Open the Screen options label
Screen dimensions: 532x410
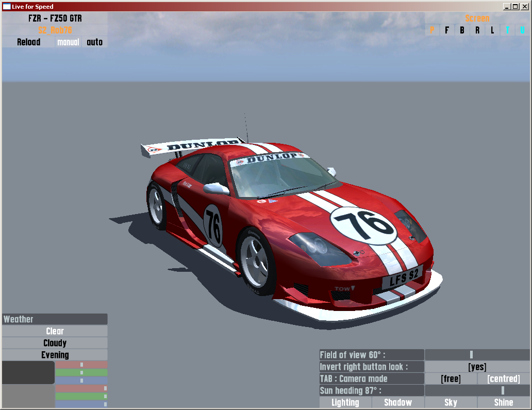coord(477,19)
